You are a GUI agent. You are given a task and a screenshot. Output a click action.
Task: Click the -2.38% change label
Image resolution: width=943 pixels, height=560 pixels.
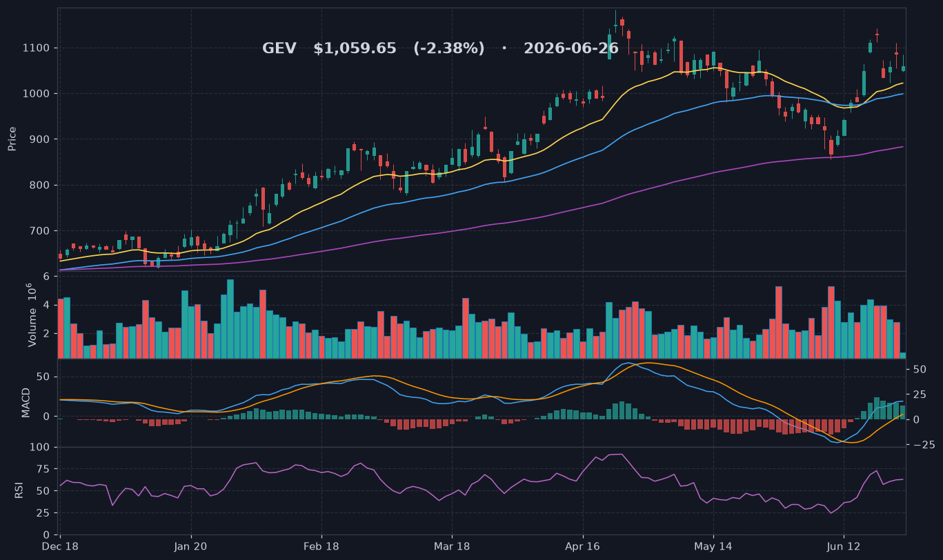coord(449,49)
